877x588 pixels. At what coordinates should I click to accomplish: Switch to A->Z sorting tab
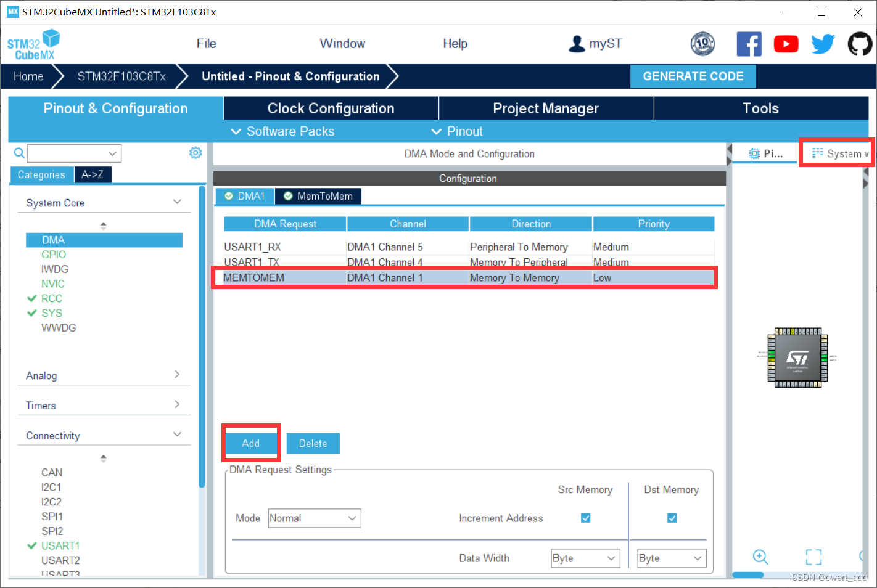click(x=93, y=175)
